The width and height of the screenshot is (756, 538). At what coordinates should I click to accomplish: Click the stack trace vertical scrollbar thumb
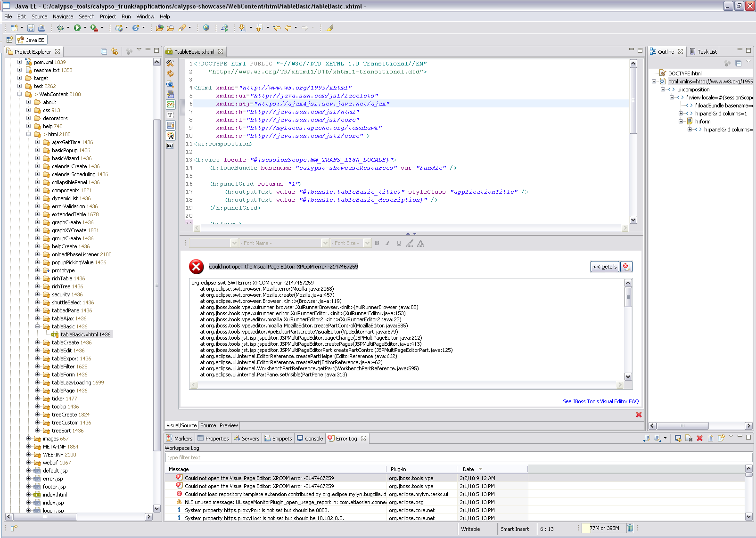[x=628, y=297]
